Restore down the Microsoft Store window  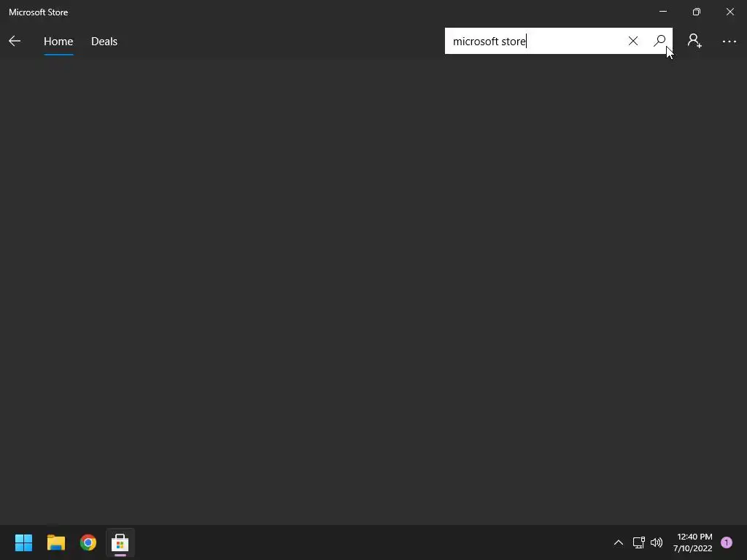(x=696, y=12)
